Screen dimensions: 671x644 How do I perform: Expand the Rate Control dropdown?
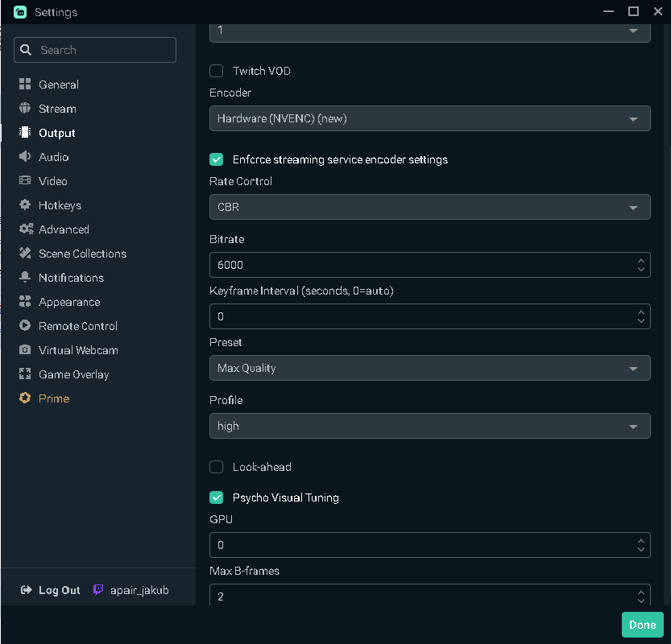[x=429, y=207]
